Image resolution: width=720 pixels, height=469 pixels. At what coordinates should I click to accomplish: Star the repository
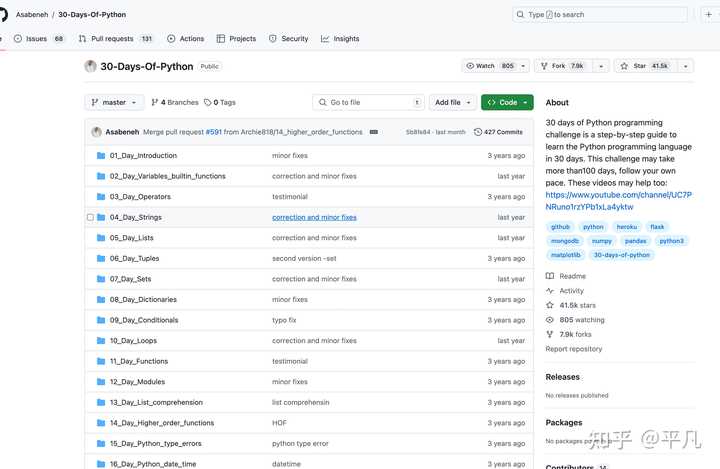point(645,66)
